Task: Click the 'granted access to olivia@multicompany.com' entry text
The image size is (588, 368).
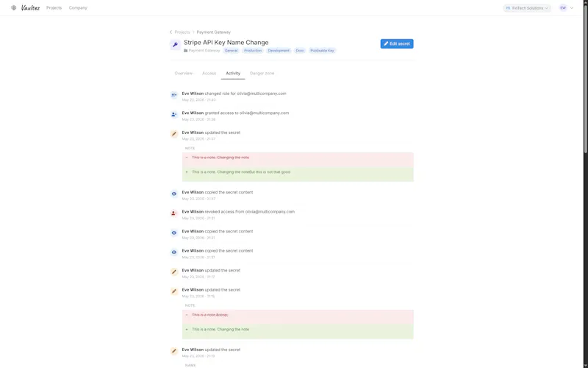Action: click(247, 113)
